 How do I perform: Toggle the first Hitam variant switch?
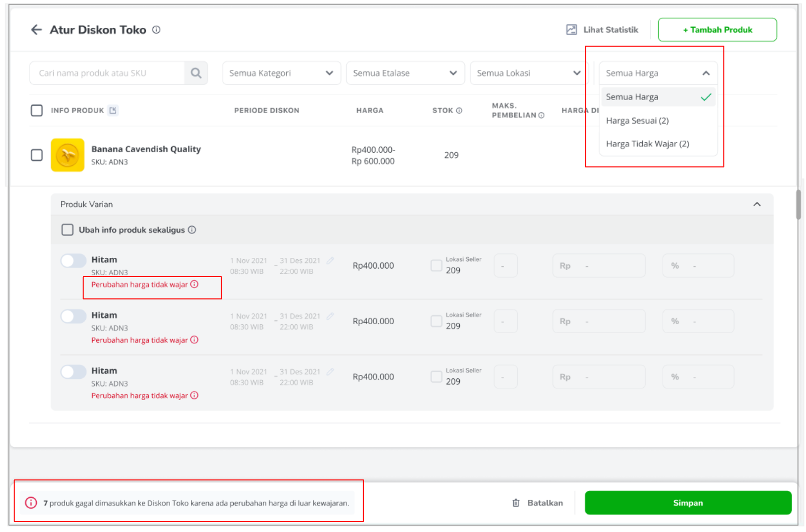73,260
